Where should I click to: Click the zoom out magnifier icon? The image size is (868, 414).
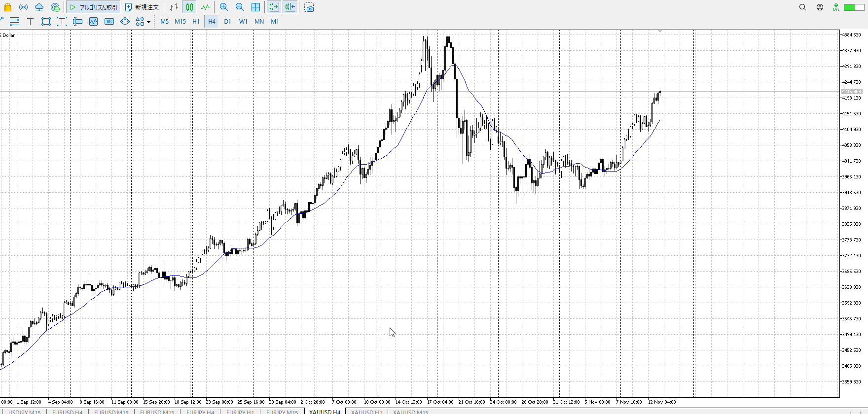pyautogui.click(x=240, y=7)
